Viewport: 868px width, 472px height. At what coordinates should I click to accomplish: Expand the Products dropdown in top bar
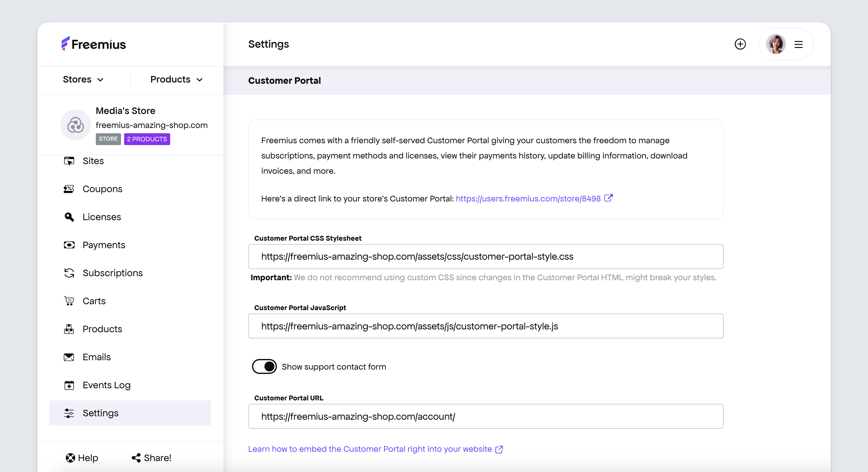click(x=177, y=80)
